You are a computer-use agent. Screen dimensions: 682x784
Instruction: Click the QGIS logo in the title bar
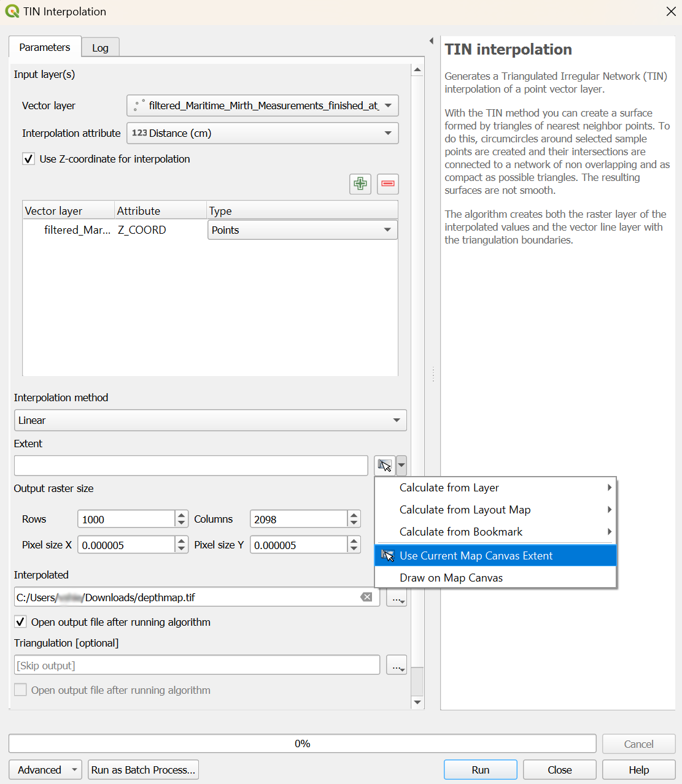tap(12, 11)
